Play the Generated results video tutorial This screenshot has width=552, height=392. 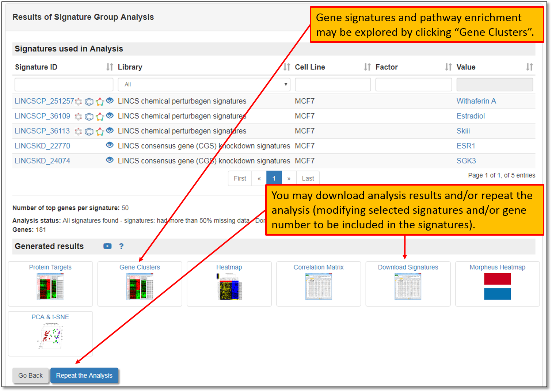click(107, 246)
